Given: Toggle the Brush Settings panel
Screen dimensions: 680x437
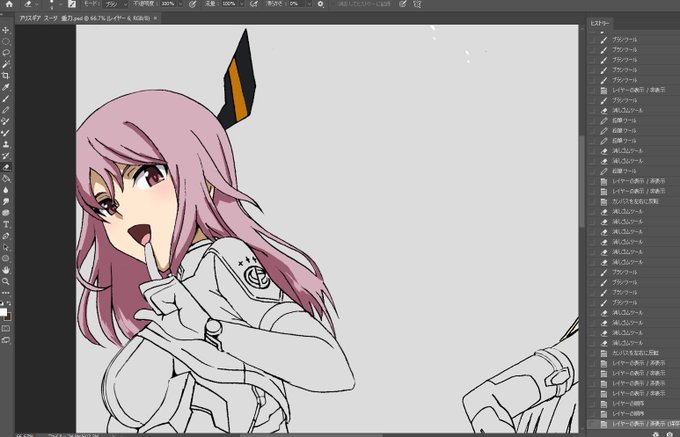Looking at the screenshot, I should (x=72, y=4).
